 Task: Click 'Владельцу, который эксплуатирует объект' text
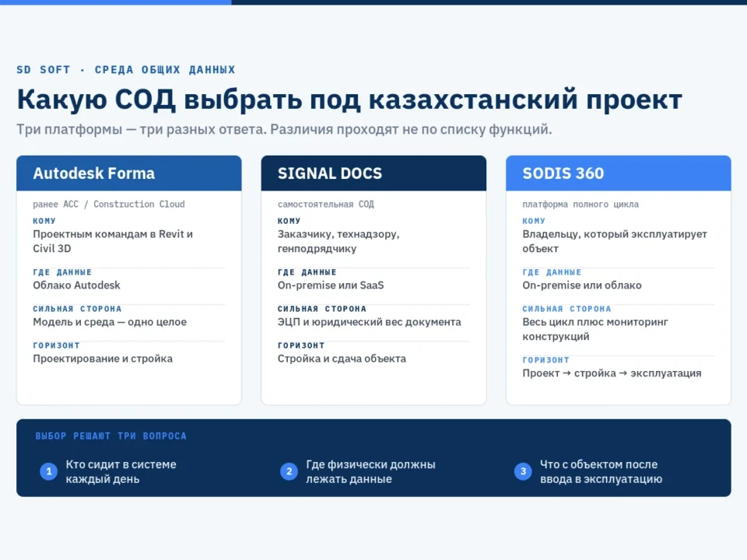615,241
